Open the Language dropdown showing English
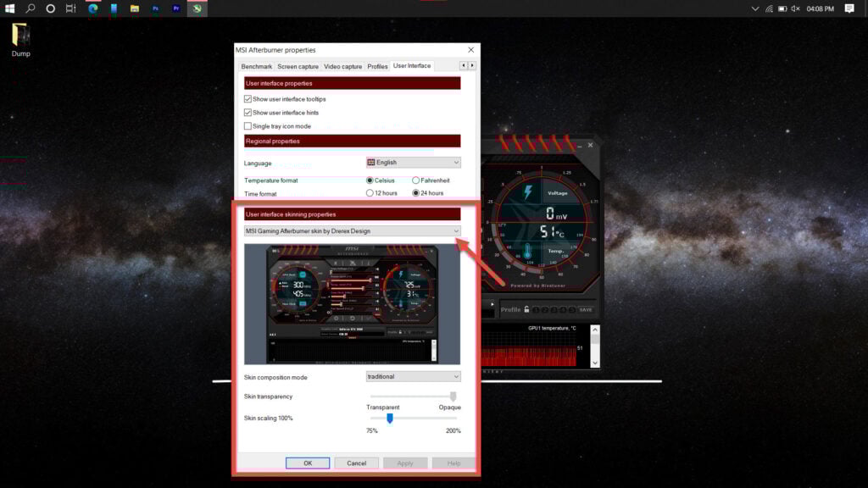The height and width of the screenshot is (488, 868). [413, 163]
